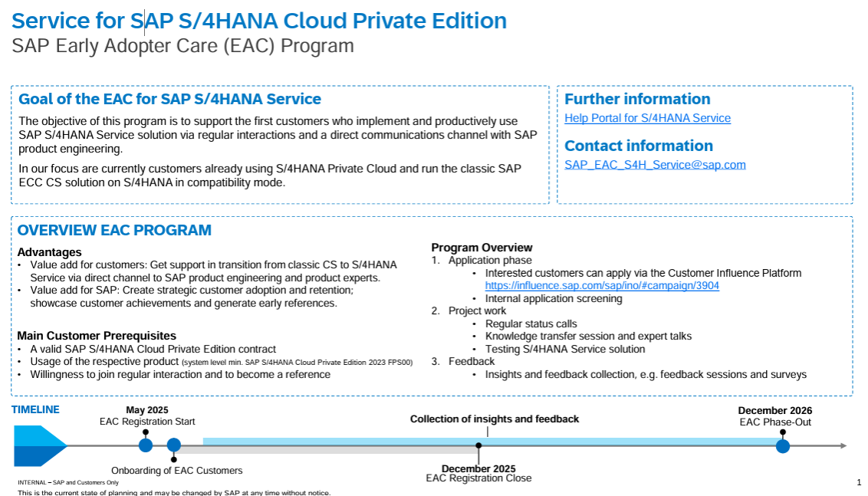Select the December 2026 EAC Phase-Out marker

(x=782, y=445)
